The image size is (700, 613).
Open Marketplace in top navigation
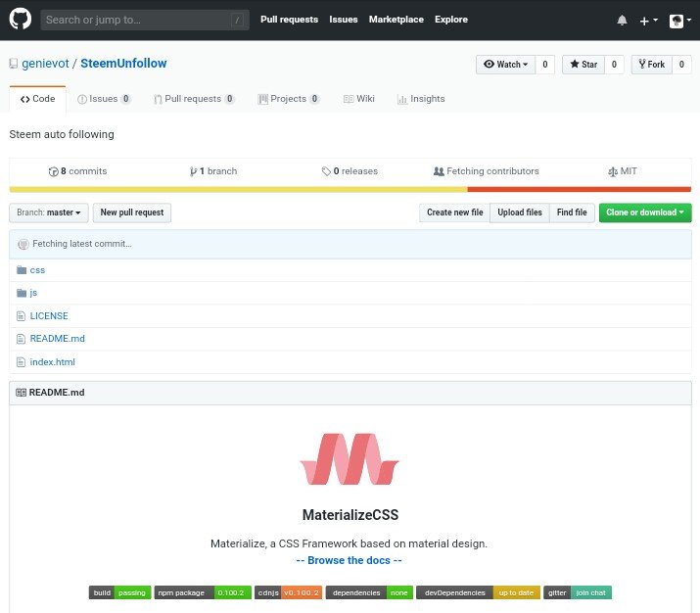point(396,20)
